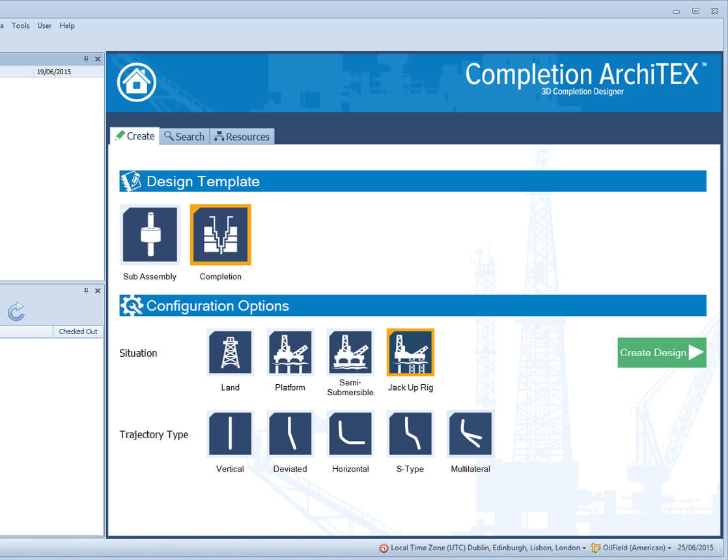This screenshot has width=728, height=560.
Task: Select the Multilateral trajectory option
Action: [x=470, y=434]
